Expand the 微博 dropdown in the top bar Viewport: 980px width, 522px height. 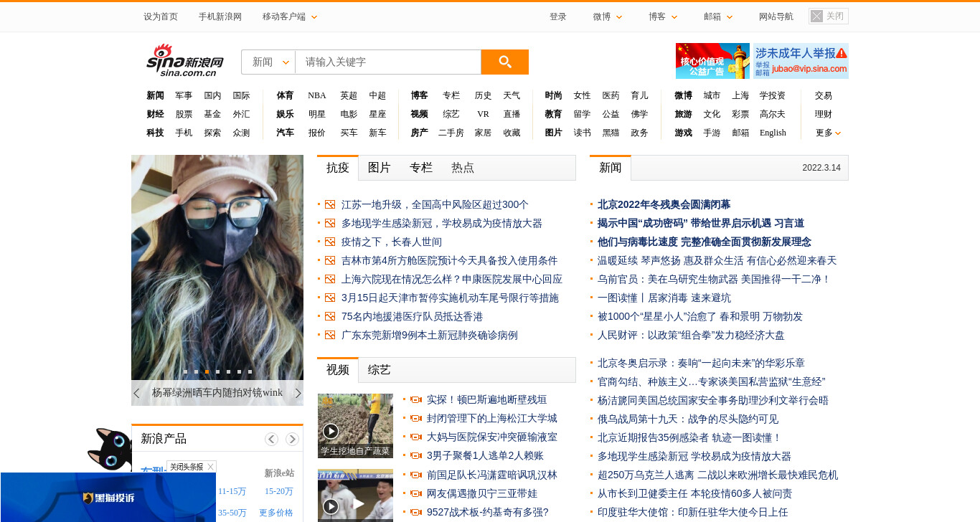click(x=608, y=16)
